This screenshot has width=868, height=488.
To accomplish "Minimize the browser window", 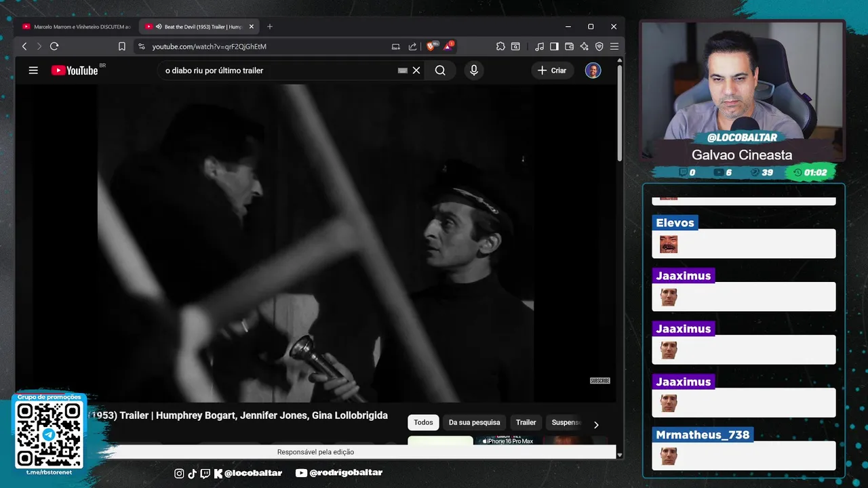I will point(568,26).
